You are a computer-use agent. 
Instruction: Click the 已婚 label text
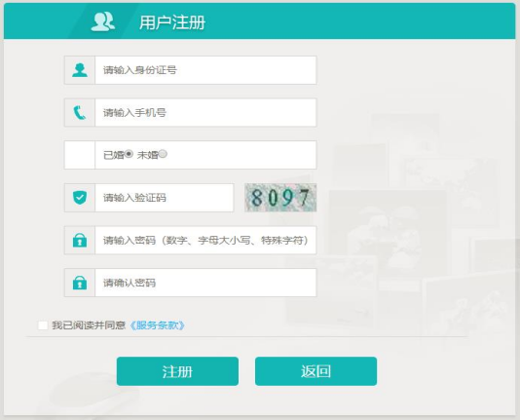tap(114, 155)
